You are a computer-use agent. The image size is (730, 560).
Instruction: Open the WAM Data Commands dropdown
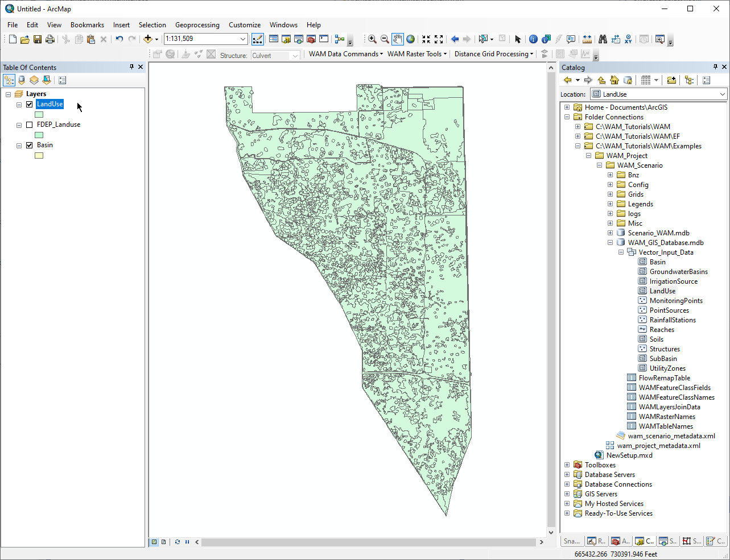346,54
